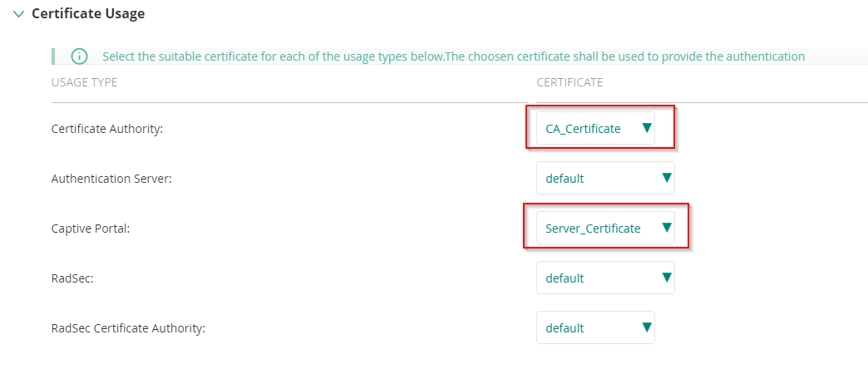Click the arrow on the Authentication Server dropdown
Screen dimensions: 868x369
coord(666,178)
